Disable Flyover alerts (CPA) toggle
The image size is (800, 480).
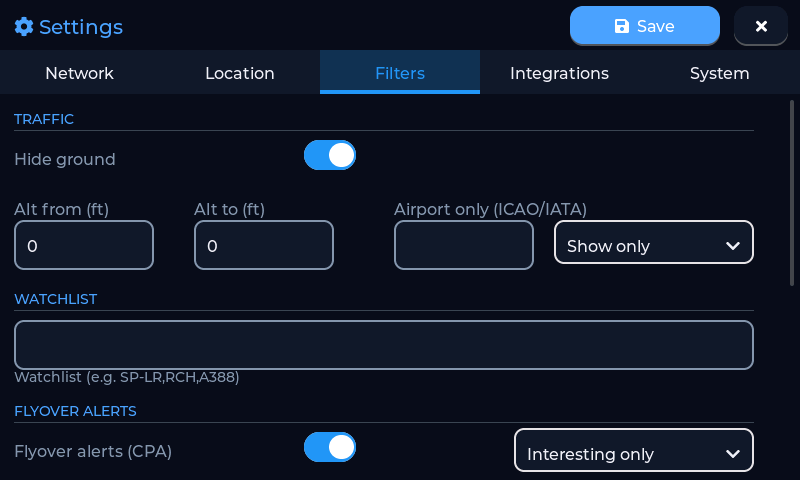coord(330,447)
